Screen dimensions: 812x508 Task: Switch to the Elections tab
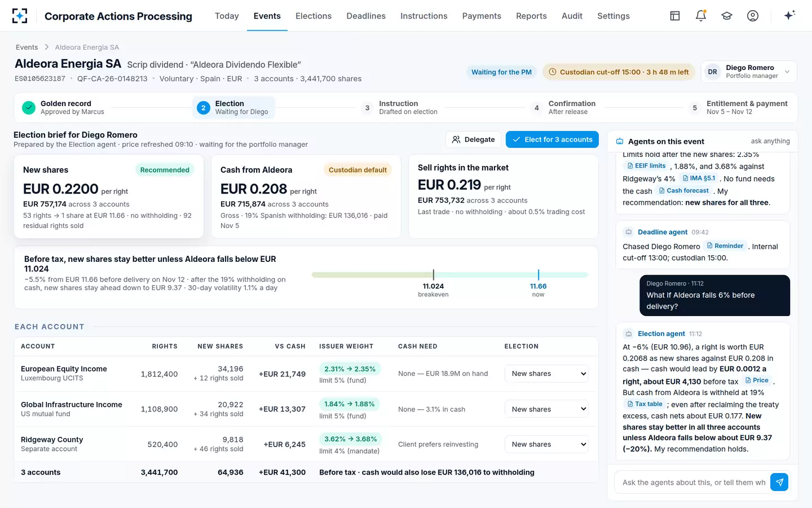(x=314, y=16)
